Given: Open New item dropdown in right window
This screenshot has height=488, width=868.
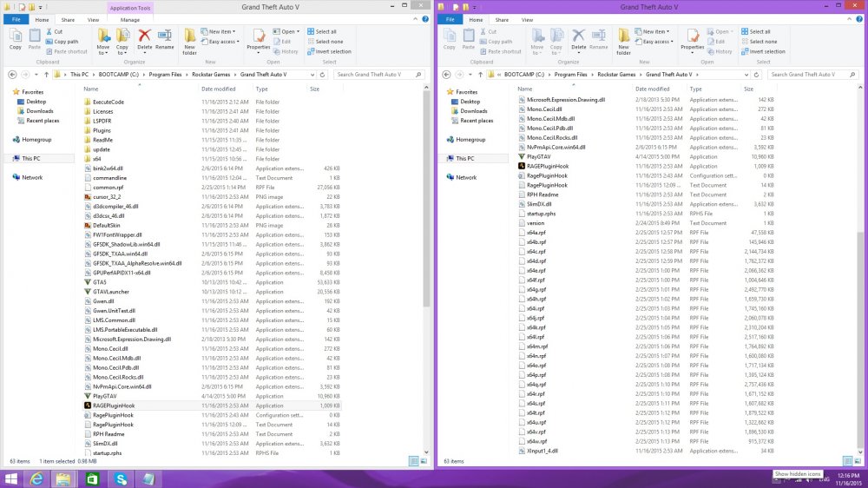Looking at the screenshot, I should 653,31.
